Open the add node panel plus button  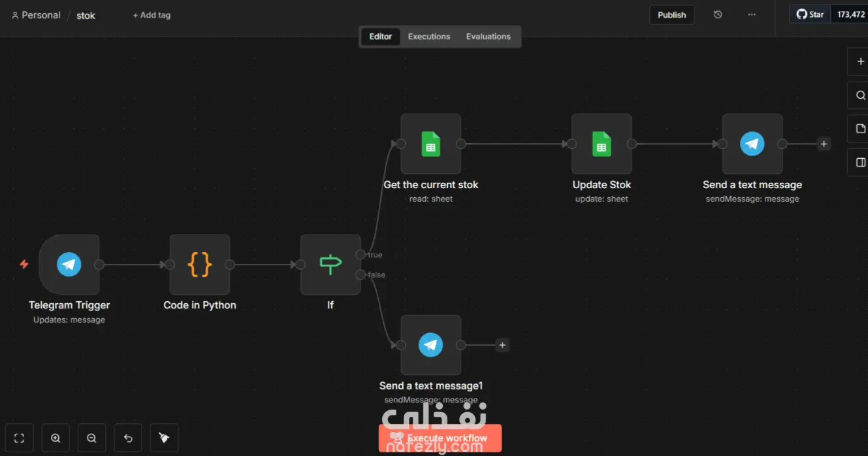(860, 61)
